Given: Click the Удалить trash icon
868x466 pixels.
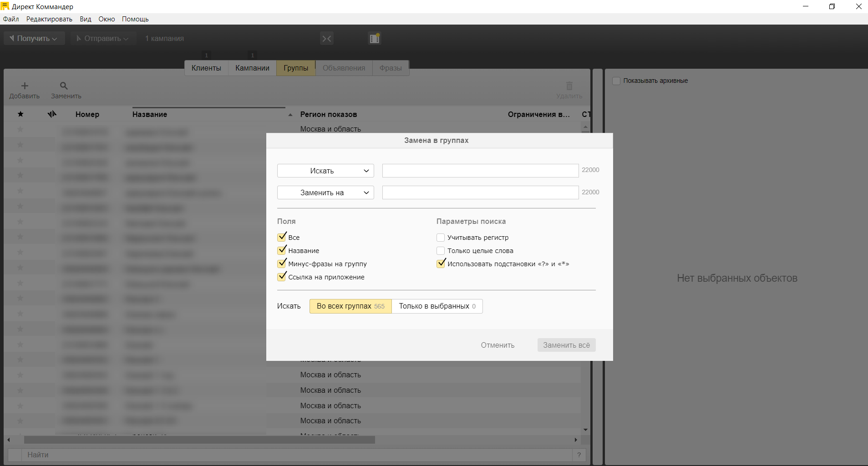Looking at the screenshot, I should pyautogui.click(x=569, y=86).
